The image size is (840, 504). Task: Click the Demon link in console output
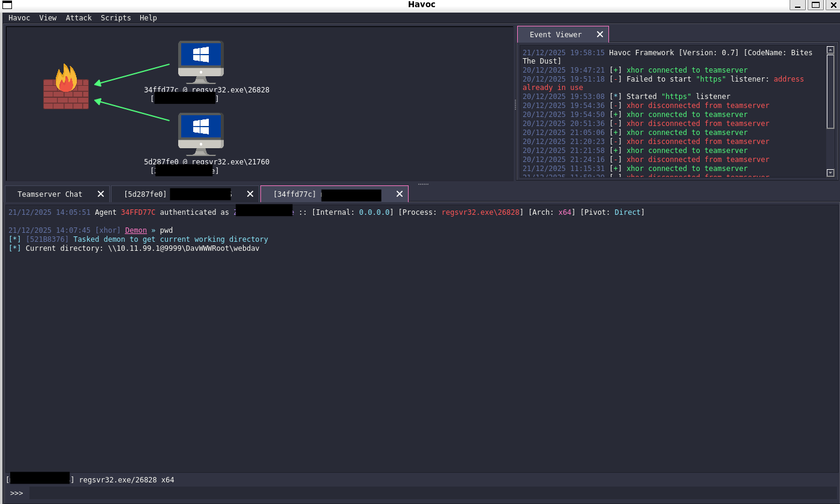(136, 230)
